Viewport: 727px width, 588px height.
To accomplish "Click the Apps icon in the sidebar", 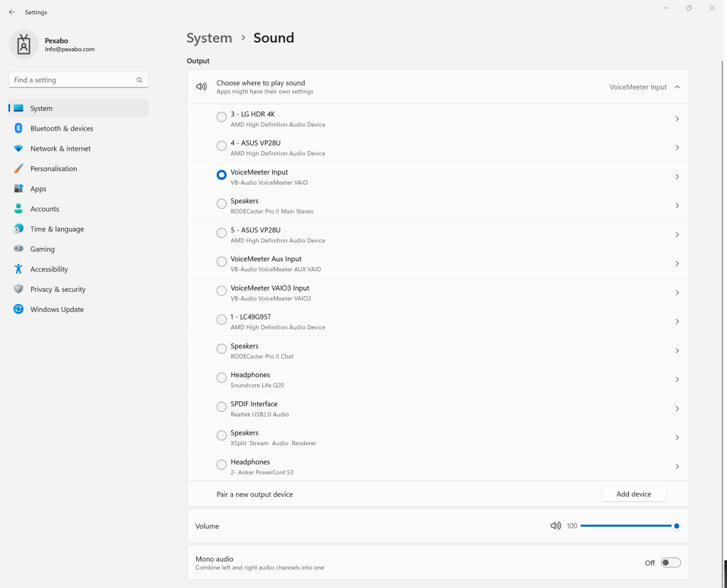I will [18, 189].
